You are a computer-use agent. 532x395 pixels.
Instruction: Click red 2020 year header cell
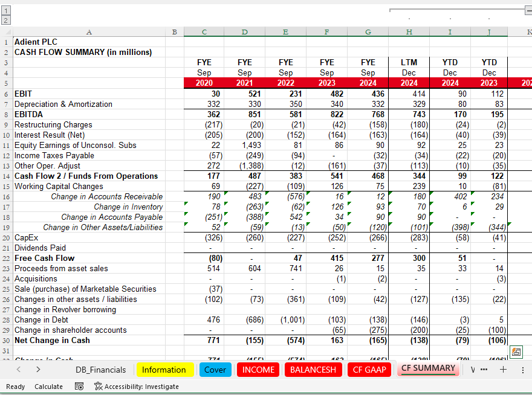(204, 83)
